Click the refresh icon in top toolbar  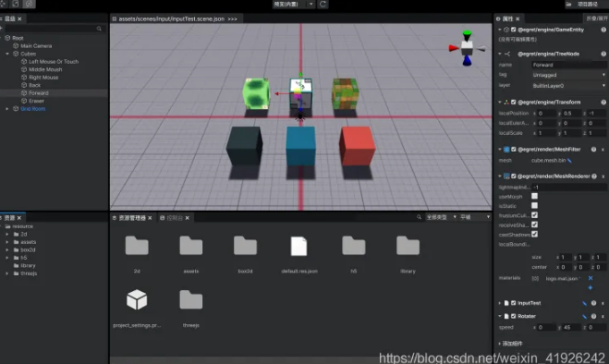click(323, 5)
